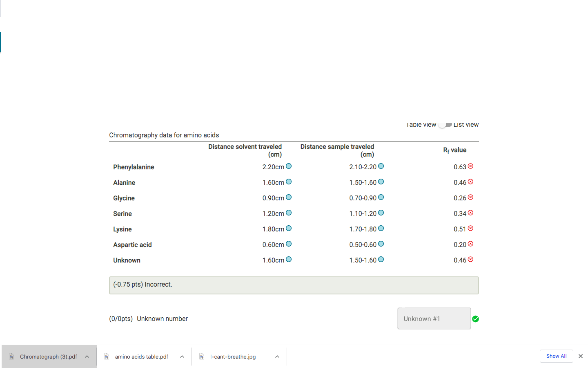Click the blue circle for Glycine's sample distance
Screen dimensions: 588x368
[381, 197]
